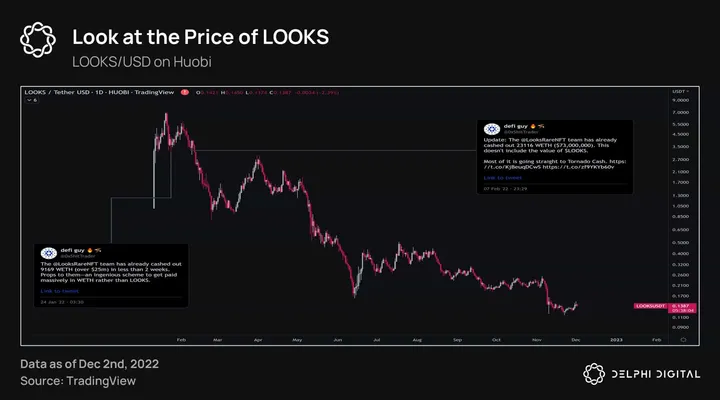Open chart settings gear at axis corner
Image resolution: width=720 pixels, height=400 pixels.
coord(683,339)
